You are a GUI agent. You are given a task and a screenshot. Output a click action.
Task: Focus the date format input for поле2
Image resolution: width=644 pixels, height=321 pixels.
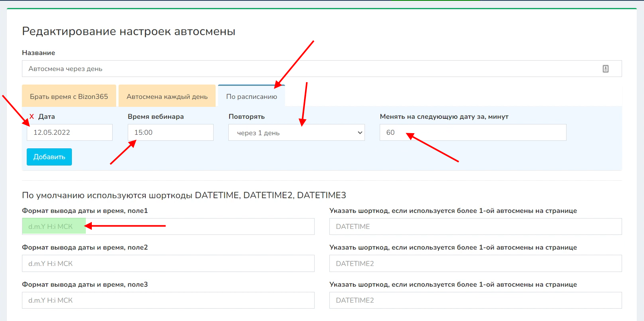168,264
